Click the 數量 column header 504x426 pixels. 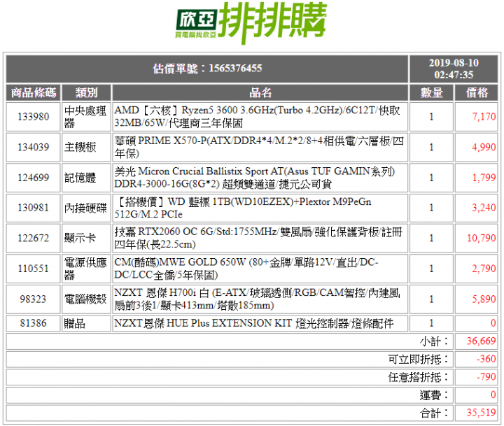click(431, 93)
